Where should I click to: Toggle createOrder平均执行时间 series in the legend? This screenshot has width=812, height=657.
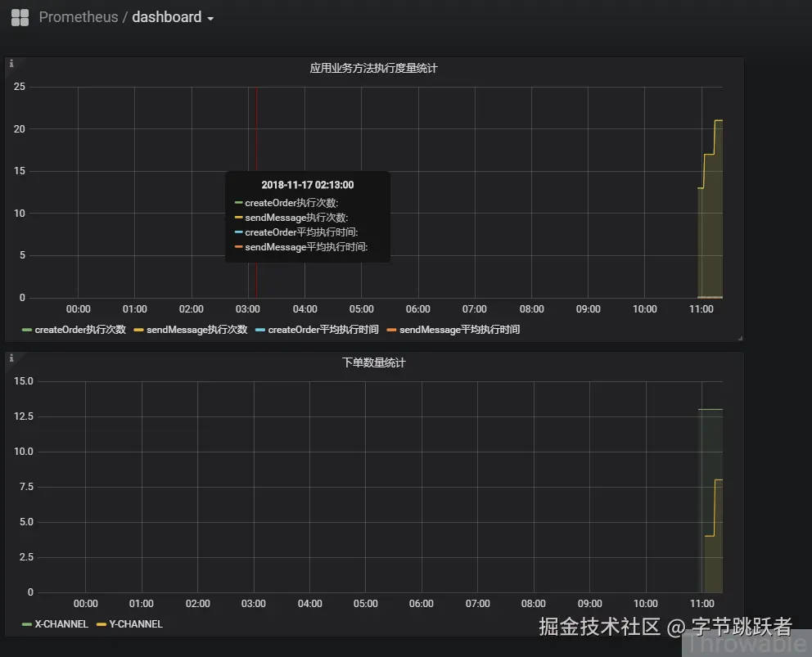tap(323, 330)
